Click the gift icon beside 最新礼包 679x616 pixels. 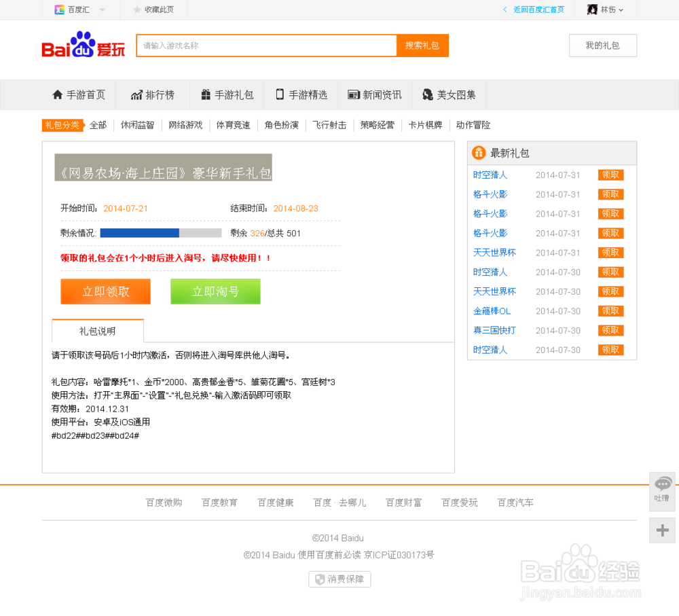[x=479, y=153]
